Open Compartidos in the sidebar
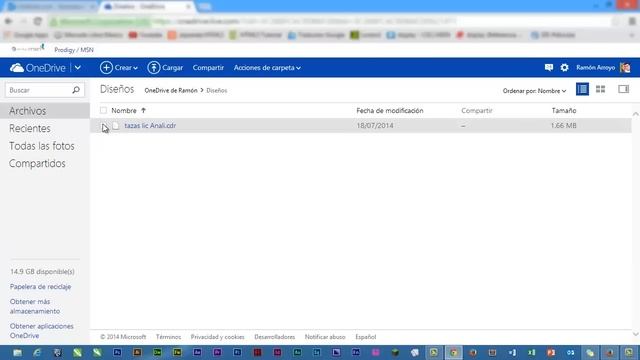 pos(37,163)
